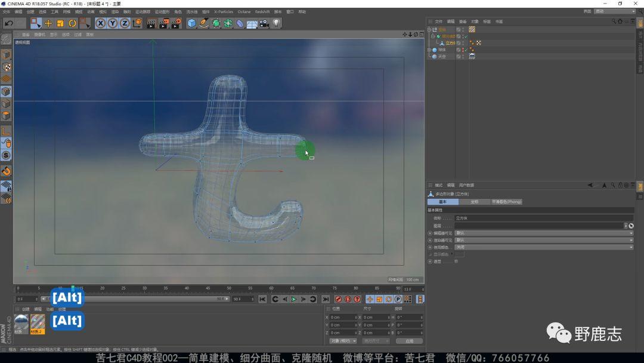The width and height of the screenshot is (644, 363).
Task: Open the 编辑器可见 dropdown in attributes
Action: 543,233
